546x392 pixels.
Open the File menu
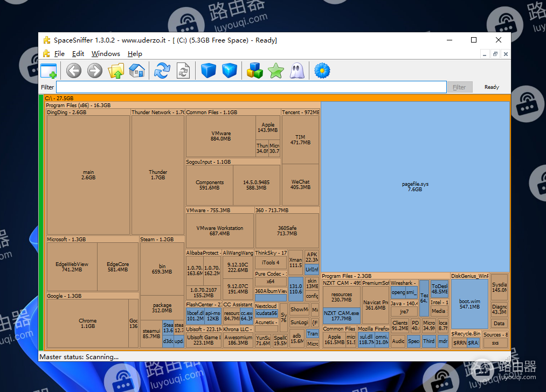[x=59, y=54]
